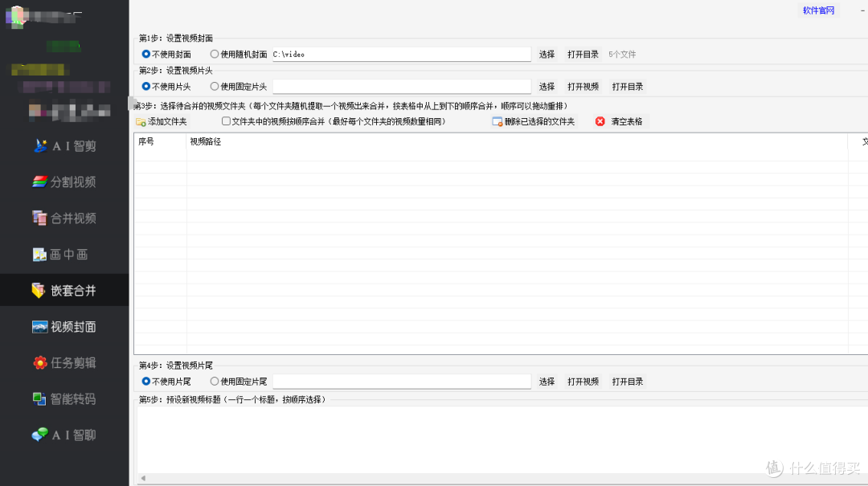Open the 视频封面 sidebar icon
Screen dimensions: 868x486
point(39,327)
